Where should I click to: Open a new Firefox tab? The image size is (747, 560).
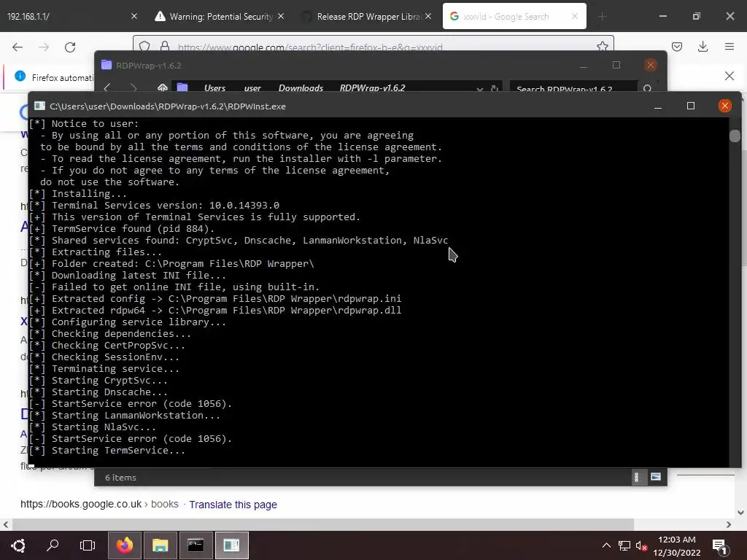602,16
